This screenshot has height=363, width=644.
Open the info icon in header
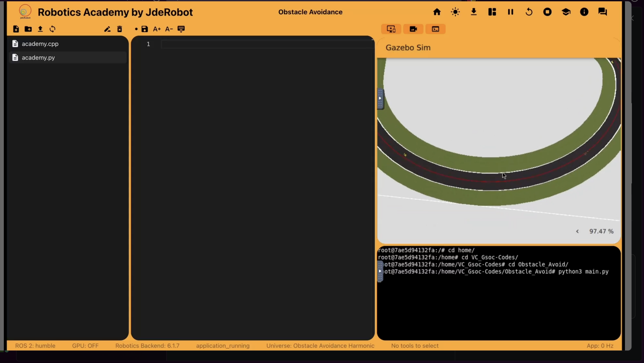584,12
